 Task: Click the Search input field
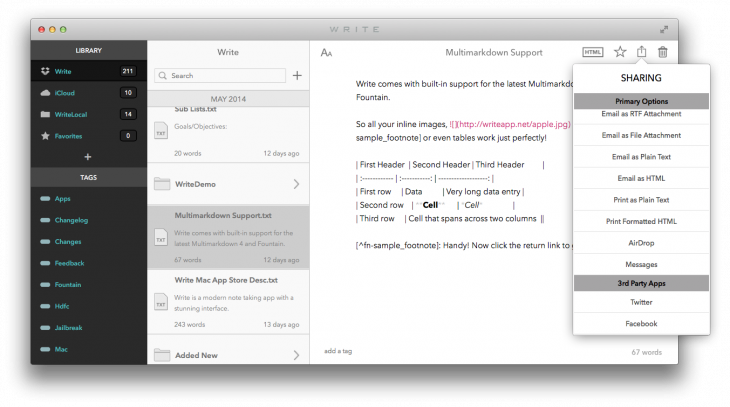click(x=220, y=75)
